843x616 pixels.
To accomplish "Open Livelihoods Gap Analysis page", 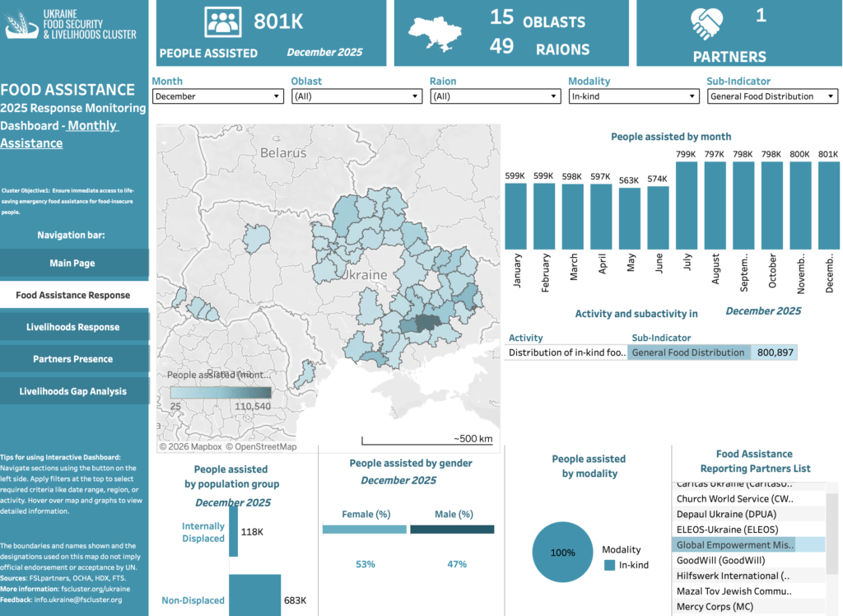I will [74, 391].
